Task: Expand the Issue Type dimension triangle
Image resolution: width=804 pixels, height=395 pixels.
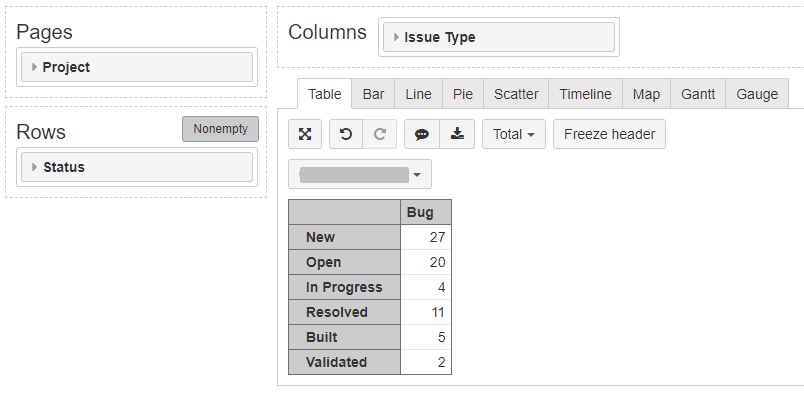Action: [396, 37]
